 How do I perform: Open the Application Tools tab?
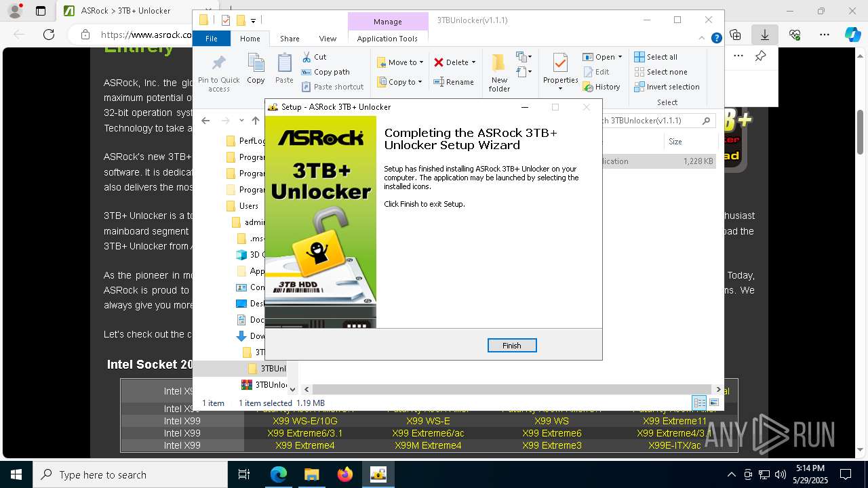(x=387, y=39)
